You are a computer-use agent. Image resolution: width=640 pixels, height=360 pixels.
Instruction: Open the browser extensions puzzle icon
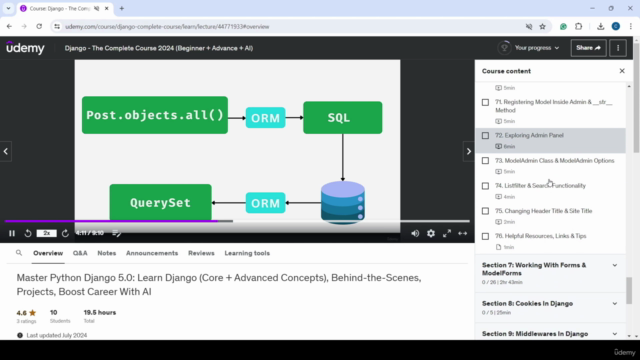pos(579,27)
